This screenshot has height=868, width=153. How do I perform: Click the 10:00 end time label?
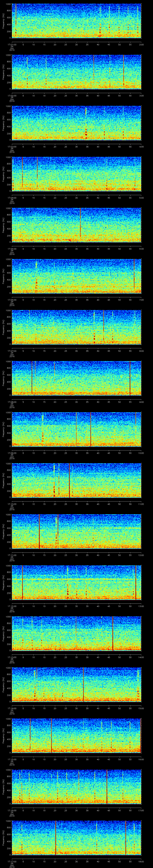click(x=141, y=453)
